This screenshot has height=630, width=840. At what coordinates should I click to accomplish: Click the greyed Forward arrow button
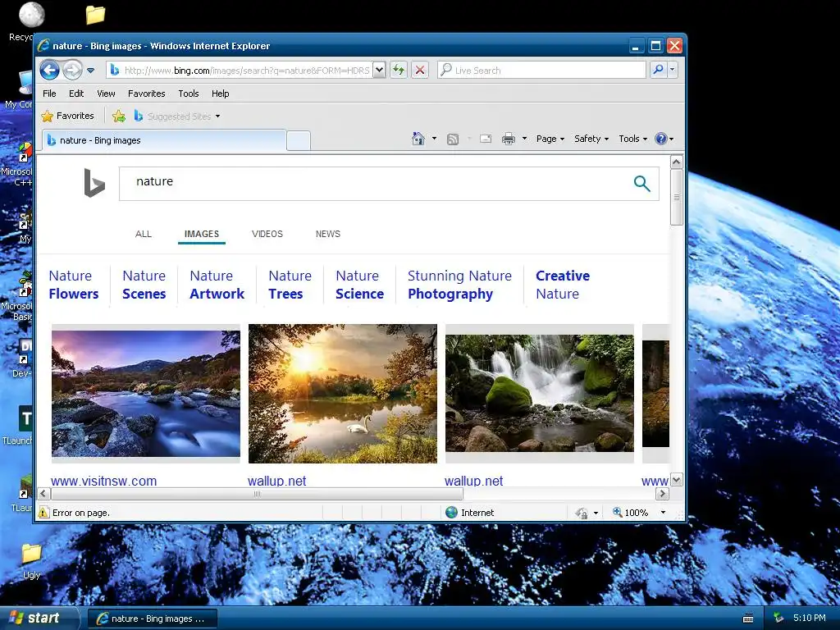point(72,71)
